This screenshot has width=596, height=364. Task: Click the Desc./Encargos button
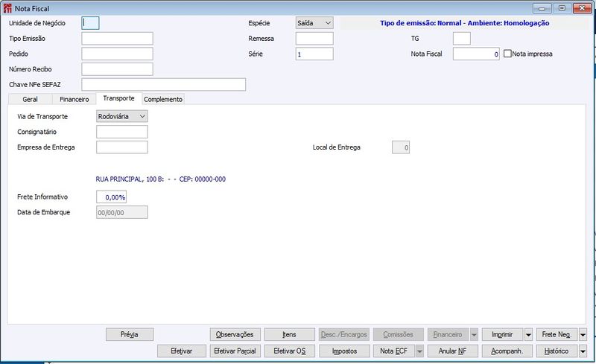coord(344,334)
